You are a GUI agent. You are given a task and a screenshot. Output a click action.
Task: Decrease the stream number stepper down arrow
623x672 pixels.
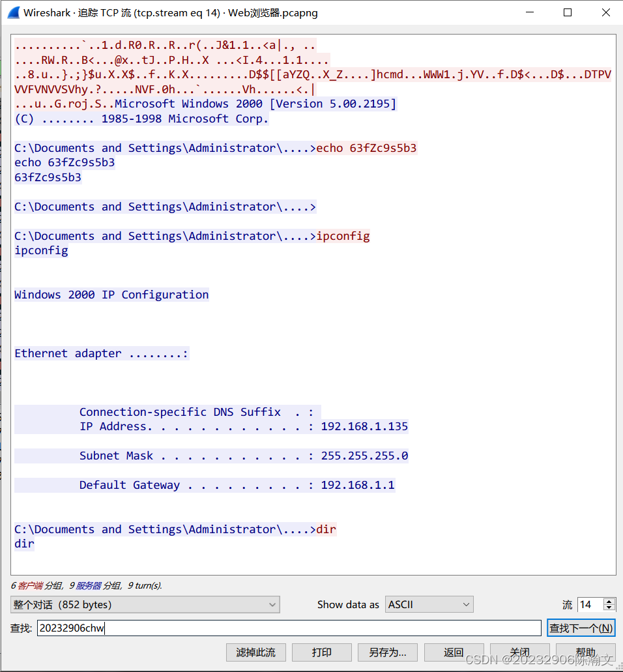[x=609, y=607]
